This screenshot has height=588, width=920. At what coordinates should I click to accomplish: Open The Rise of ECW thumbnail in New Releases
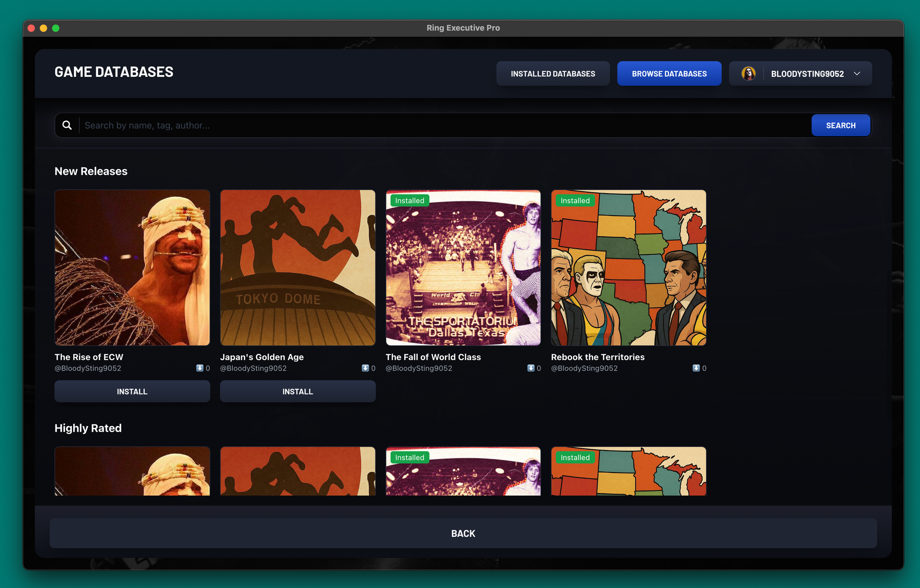click(x=132, y=268)
